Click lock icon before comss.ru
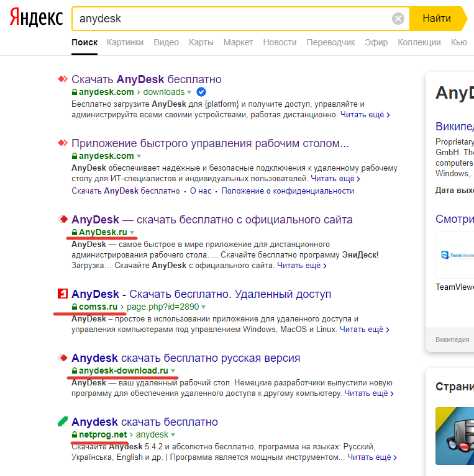 [75, 307]
